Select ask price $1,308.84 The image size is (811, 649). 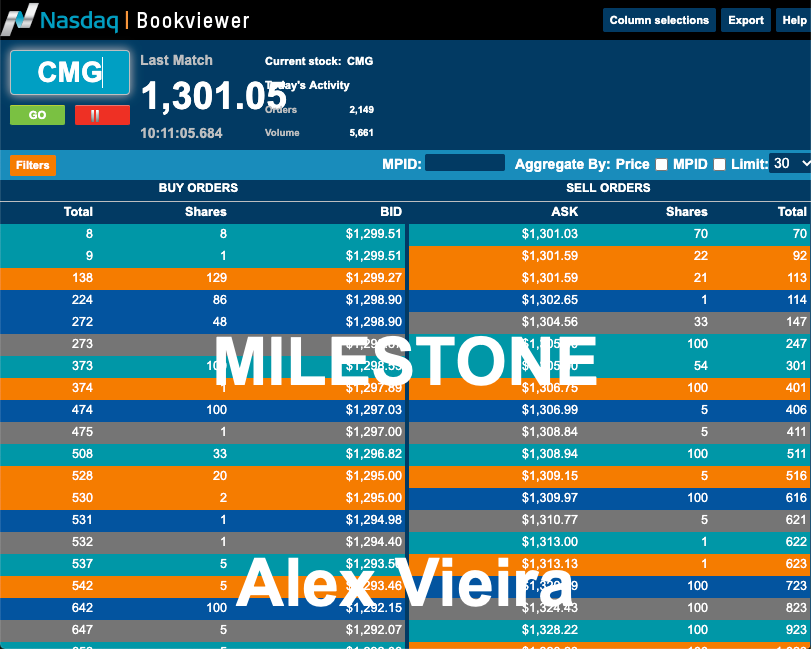coord(549,432)
